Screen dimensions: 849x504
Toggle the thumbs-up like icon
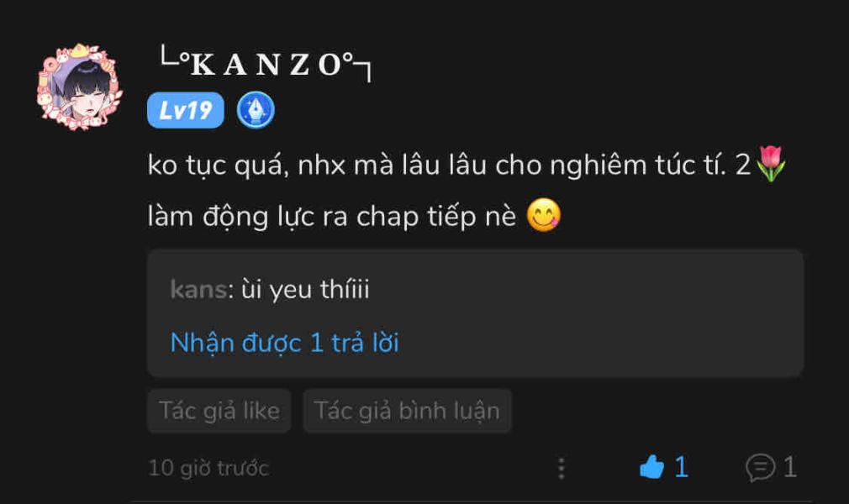coord(652,467)
